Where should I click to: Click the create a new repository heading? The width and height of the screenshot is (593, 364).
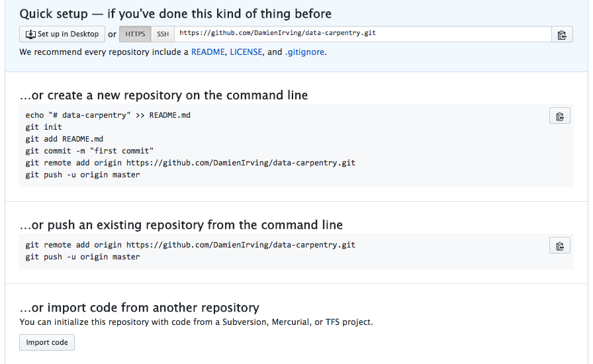(163, 95)
